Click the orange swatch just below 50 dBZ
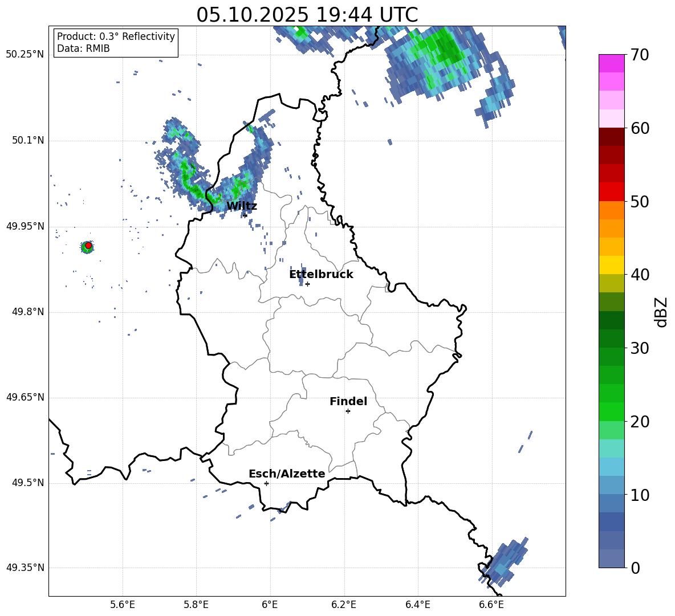675x616 pixels. click(x=611, y=210)
